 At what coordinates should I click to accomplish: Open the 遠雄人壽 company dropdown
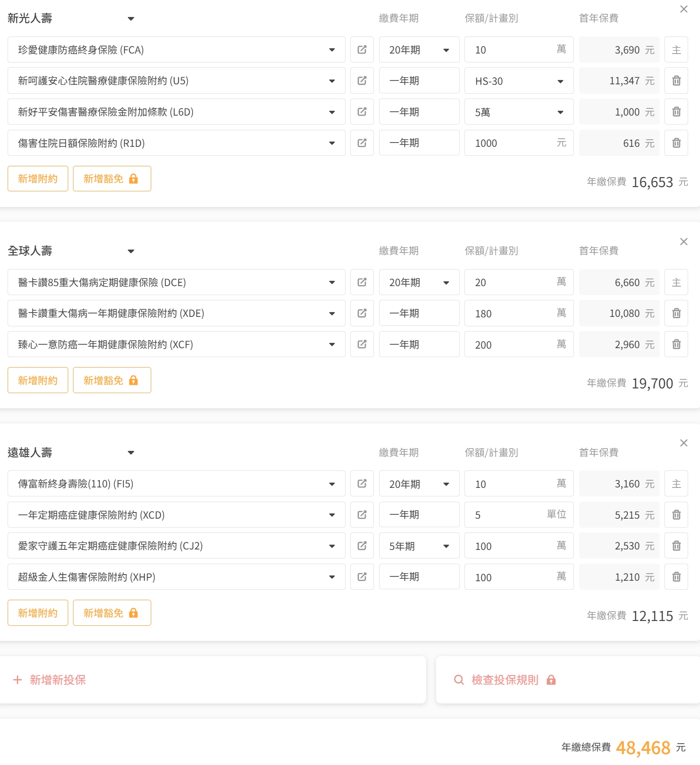tap(71, 452)
